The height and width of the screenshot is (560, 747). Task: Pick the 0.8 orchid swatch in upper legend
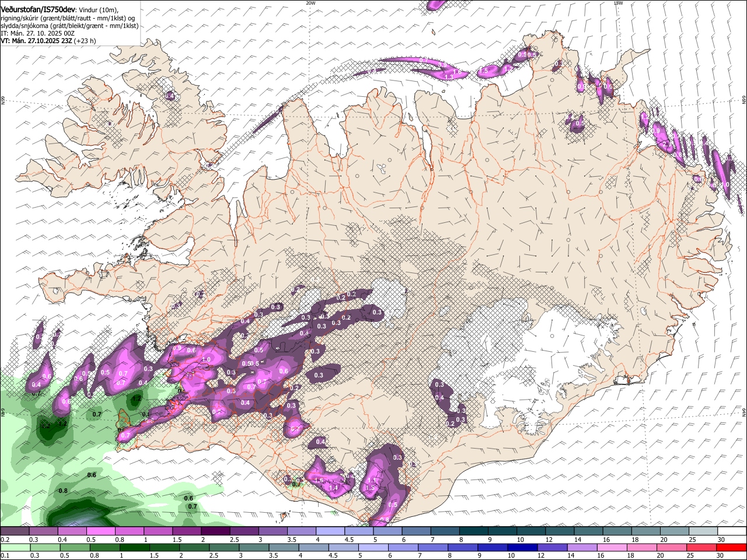tap(129, 531)
